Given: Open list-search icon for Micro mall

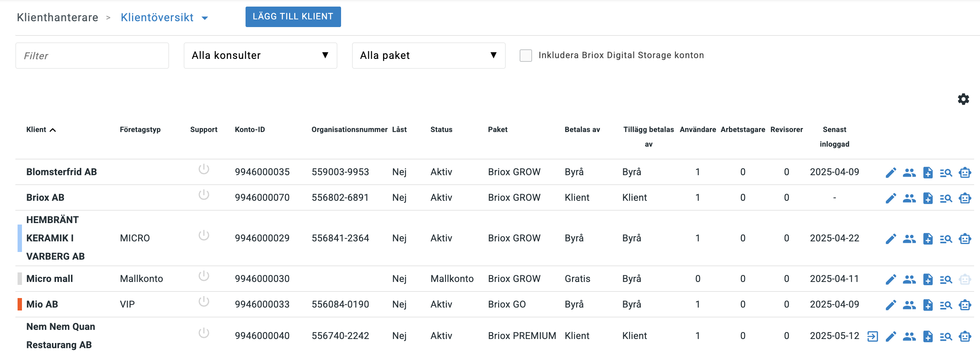Looking at the screenshot, I should [x=946, y=280].
